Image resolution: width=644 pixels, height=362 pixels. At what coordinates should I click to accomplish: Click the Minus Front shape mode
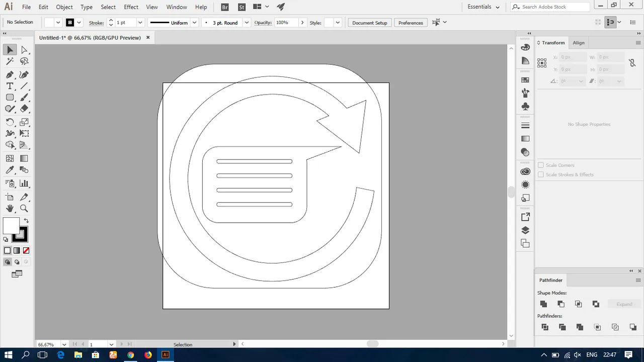561,304
